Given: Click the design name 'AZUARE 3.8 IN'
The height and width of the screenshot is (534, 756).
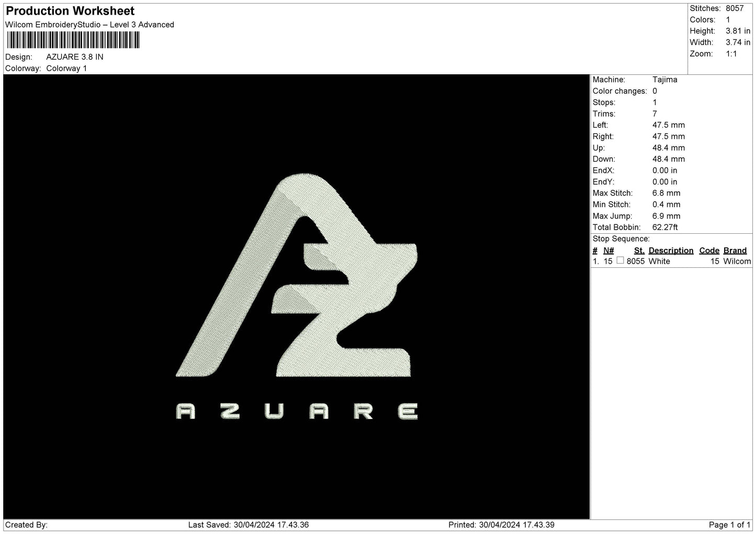Looking at the screenshot, I should [75, 57].
